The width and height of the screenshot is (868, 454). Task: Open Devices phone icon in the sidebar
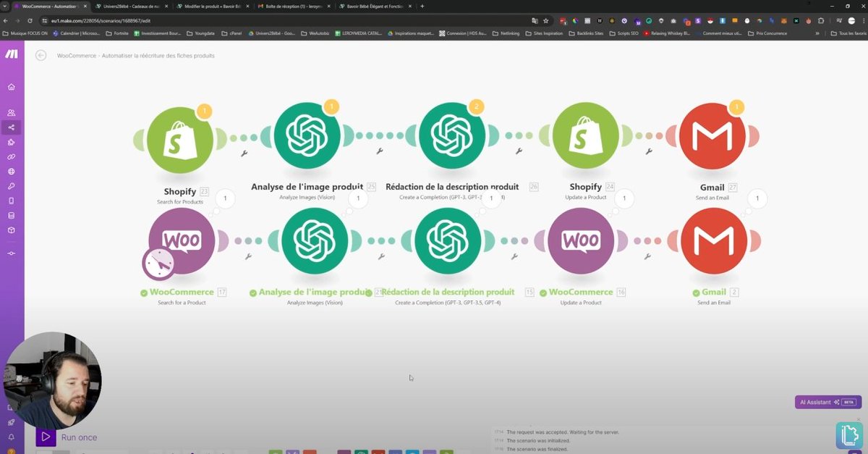point(11,201)
